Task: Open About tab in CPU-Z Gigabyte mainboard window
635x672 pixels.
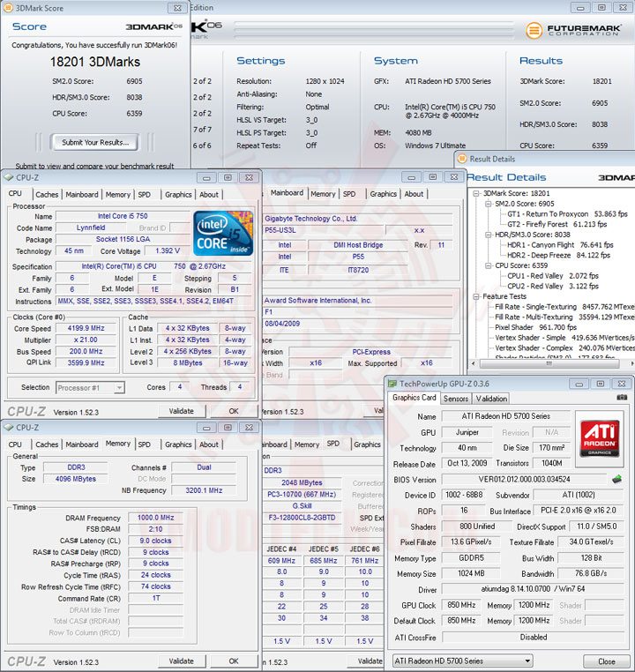Action: (414, 194)
